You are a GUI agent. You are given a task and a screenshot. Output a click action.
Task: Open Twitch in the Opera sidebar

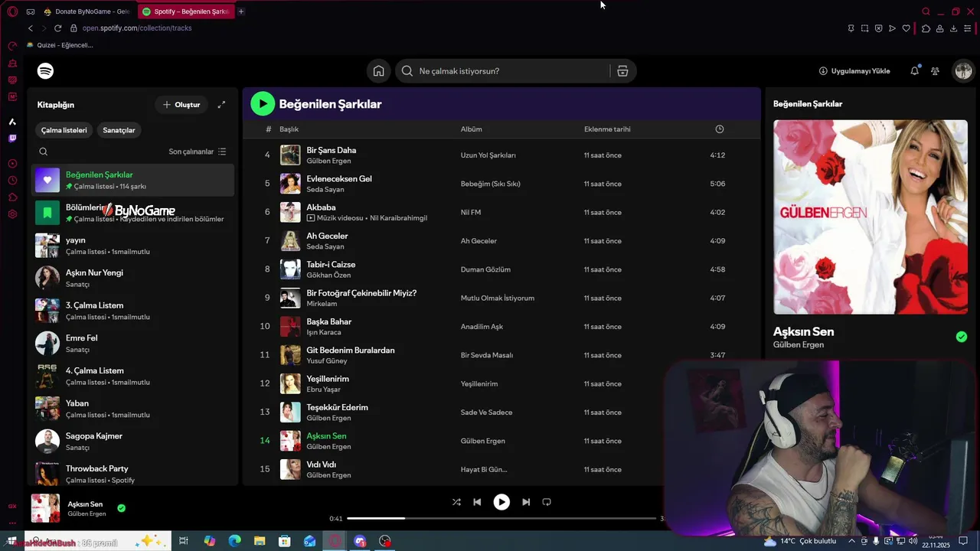[12, 139]
